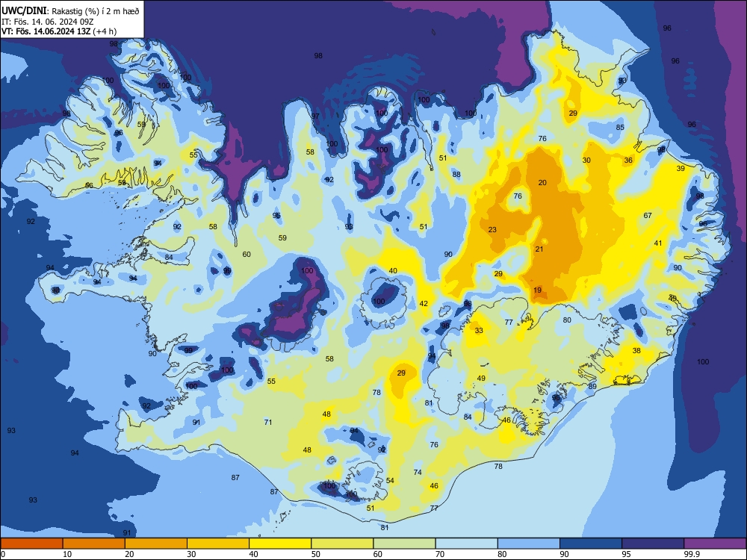Click the humidity value 42 on map
Screen dimensions: 747x560
424,303
